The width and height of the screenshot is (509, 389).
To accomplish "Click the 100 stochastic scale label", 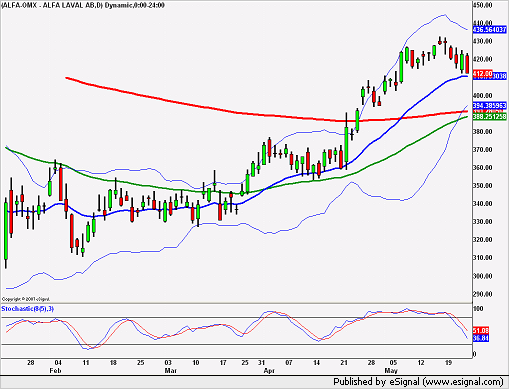I will coord(478,309).
